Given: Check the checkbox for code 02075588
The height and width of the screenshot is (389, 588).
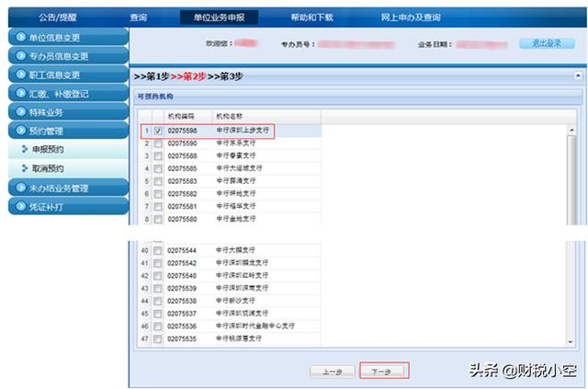Looking at the screenshot, I should click(158, 155).
